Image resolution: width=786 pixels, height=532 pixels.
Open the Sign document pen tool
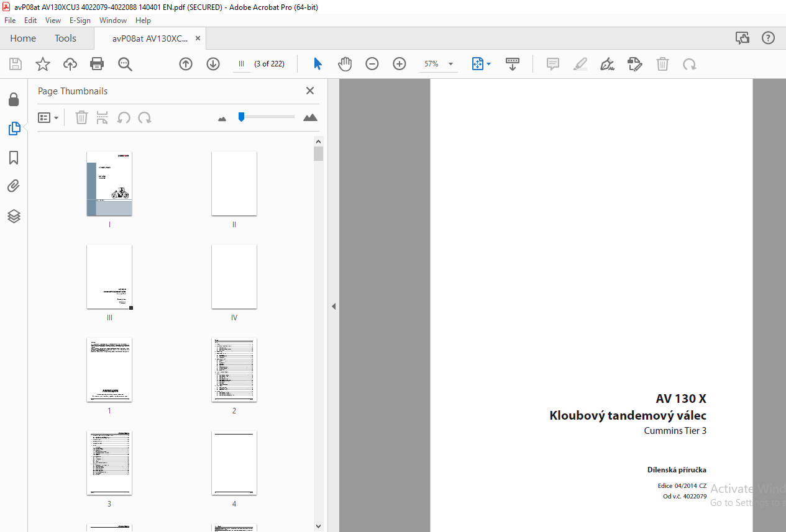(607, 64)
